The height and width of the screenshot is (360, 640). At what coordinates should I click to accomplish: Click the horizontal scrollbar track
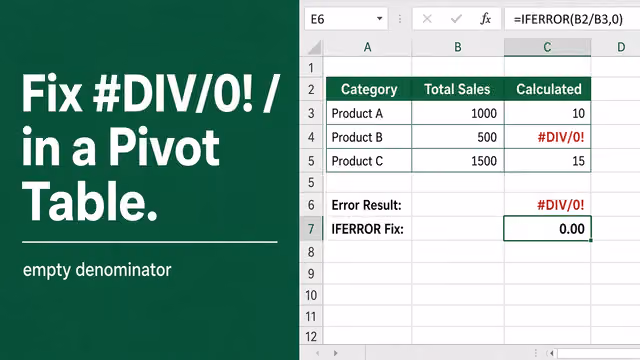tap(598, 353)
